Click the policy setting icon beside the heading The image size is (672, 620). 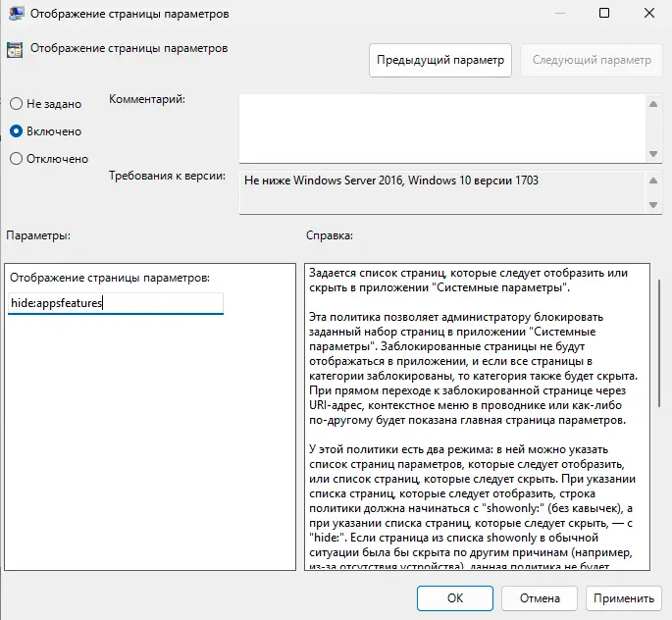(x=15, y=48)
